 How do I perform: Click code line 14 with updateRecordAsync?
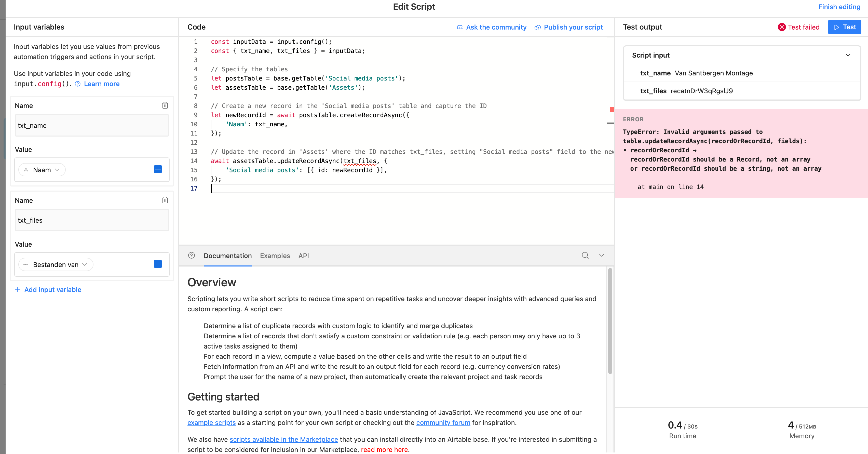[x=299, y=161]
